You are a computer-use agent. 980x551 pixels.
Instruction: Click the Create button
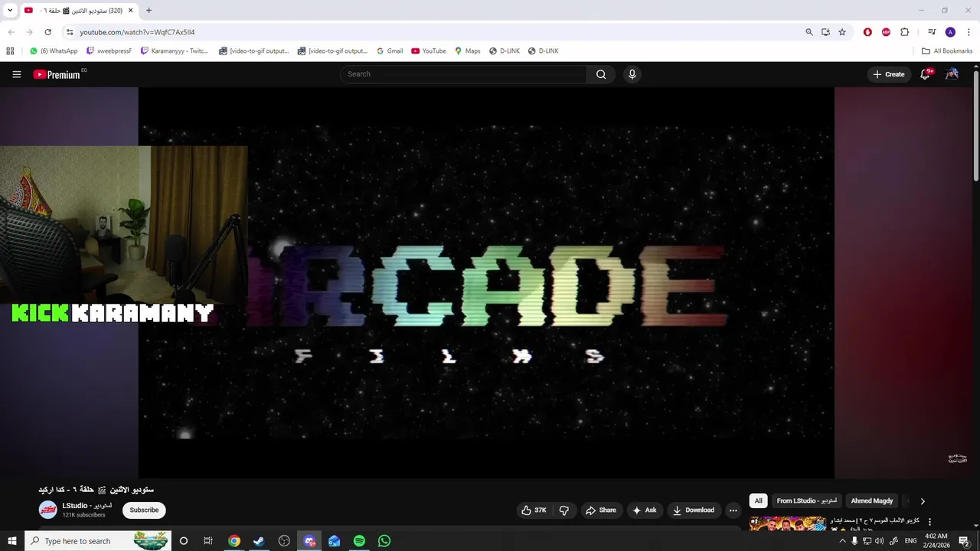(x=889, y=74)
